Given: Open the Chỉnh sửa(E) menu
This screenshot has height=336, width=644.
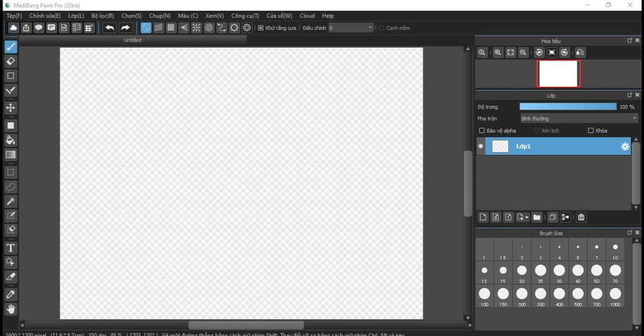Looking at the screenshot, I should coord(45,16).
